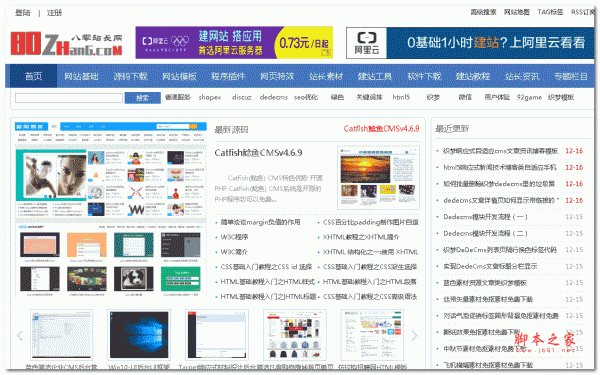The image size is (600, 375).
Task: Select html5 hot keyword
Action: [x=401, y=97]
